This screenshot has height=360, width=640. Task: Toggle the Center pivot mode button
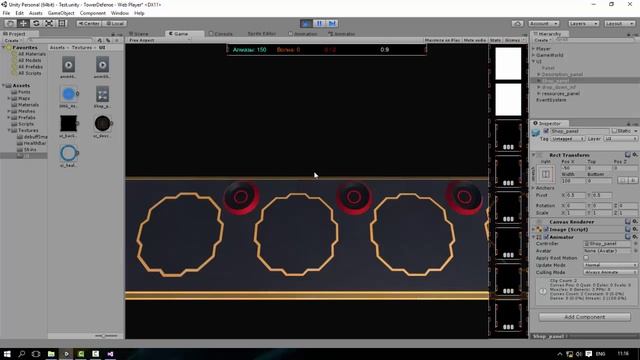[89, 24]
